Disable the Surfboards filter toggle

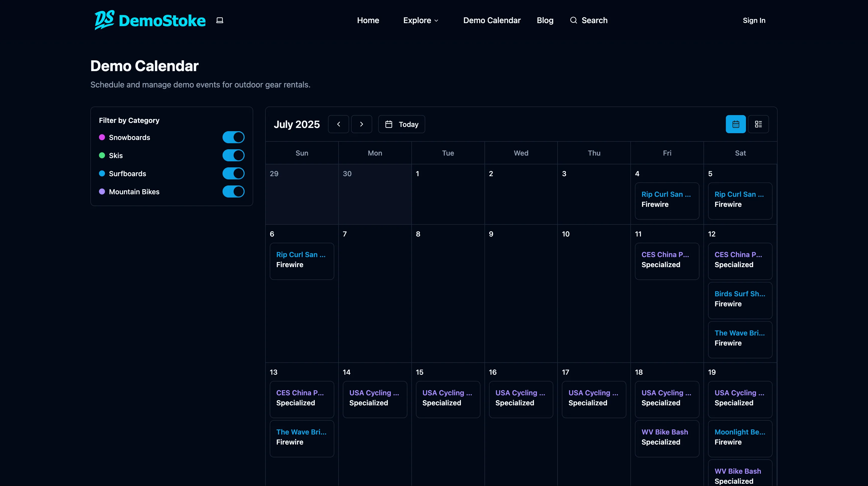(233, 173)
